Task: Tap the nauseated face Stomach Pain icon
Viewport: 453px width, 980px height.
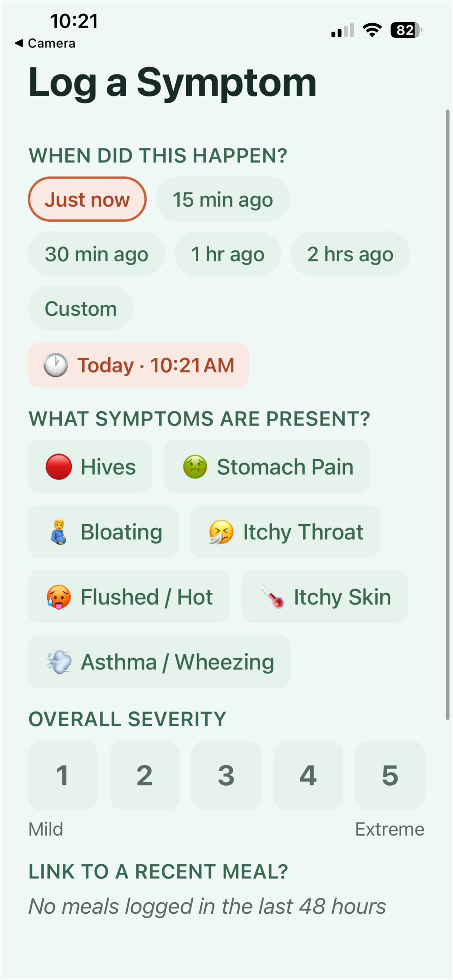Action: [x=195, y=467]
